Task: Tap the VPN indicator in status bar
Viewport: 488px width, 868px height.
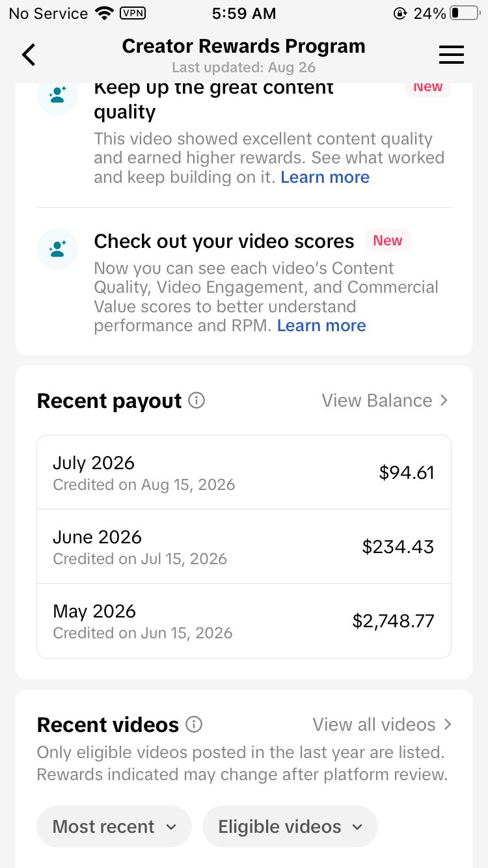Action: 133,13
